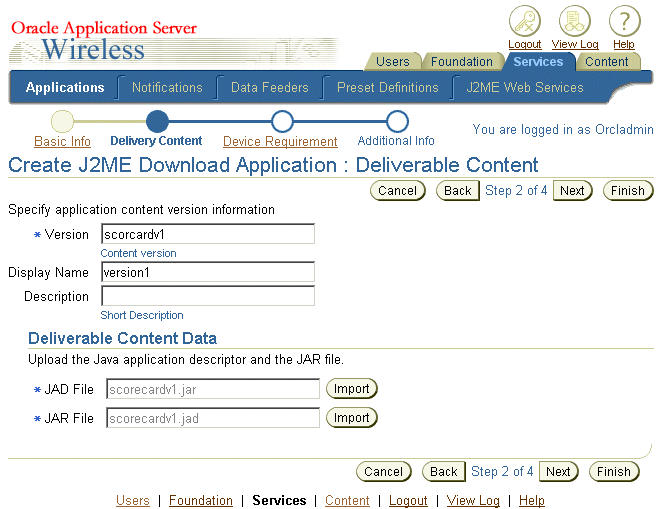The image size is (663, 509).
Task: Click the View Log document icon
Action: click(575, 21)
